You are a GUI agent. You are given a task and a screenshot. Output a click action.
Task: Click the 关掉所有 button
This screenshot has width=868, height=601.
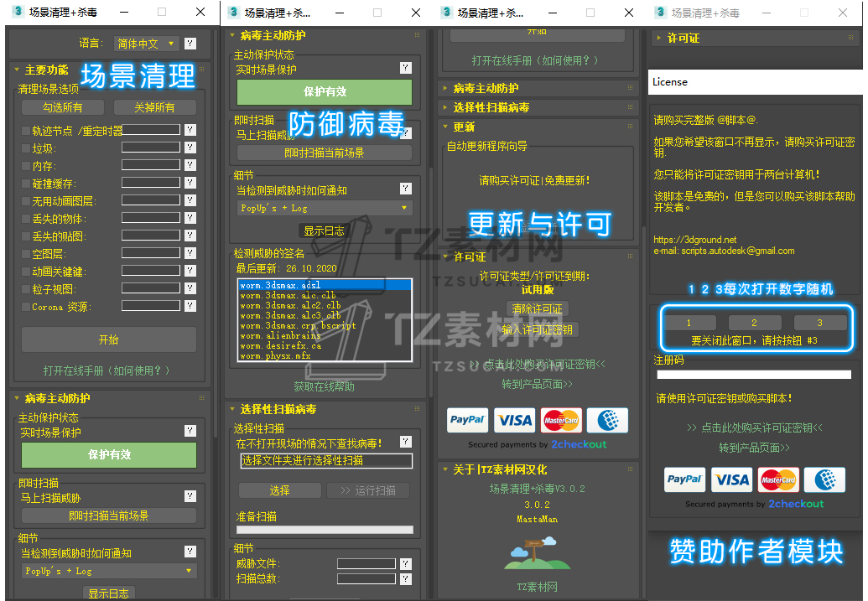point(155,107)
